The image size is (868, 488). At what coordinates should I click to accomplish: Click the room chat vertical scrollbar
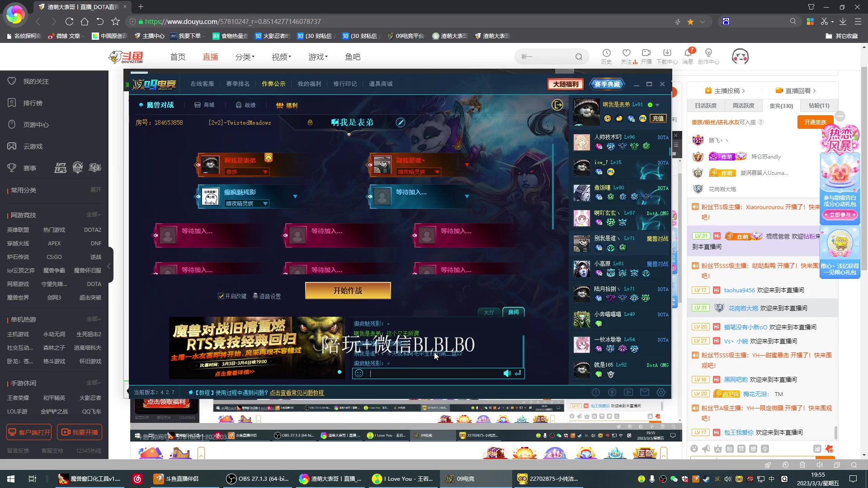click(x=524, y=351)
